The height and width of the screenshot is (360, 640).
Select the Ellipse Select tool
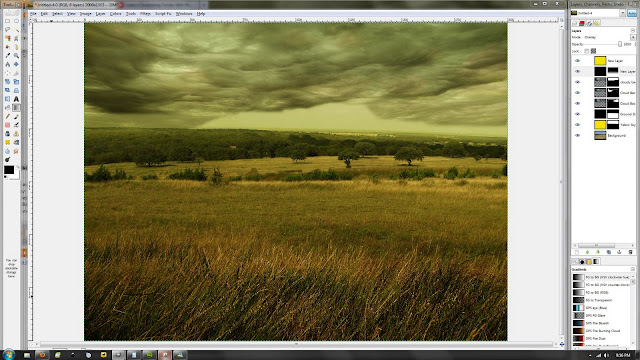click(16, 21)
